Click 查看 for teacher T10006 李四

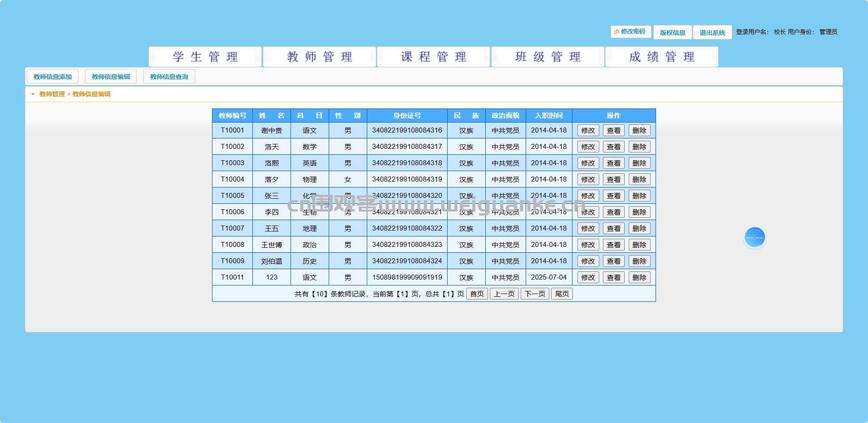click(x=614, y=212)
